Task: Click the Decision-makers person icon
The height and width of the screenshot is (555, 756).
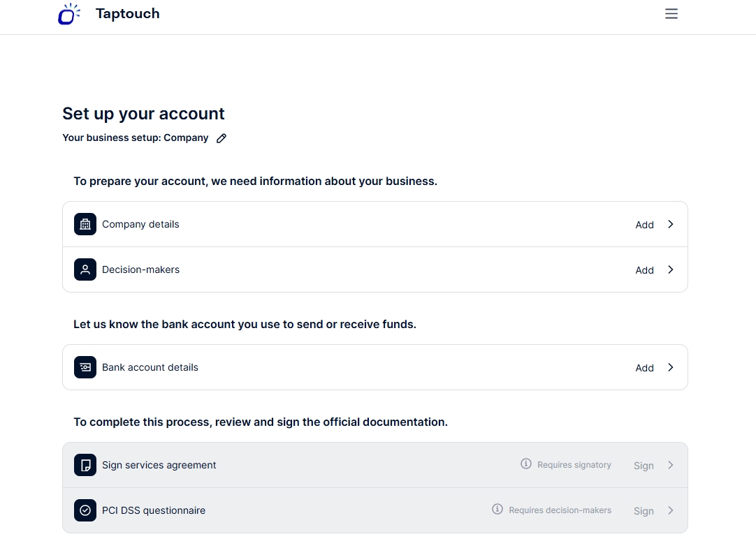Action: coord(85,269)
